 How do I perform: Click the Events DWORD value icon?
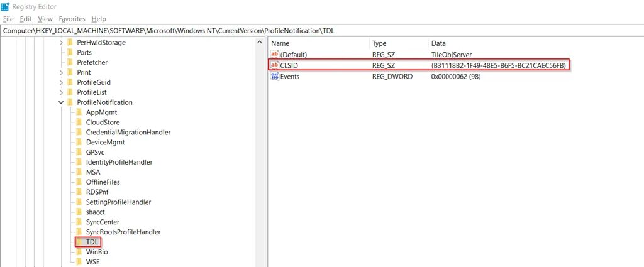pyautogui.click(x=275, y=76)
